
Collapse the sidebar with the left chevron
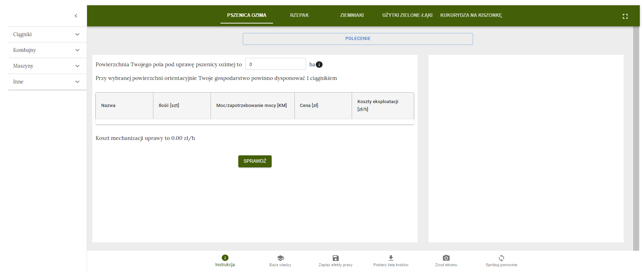[76, 16]
